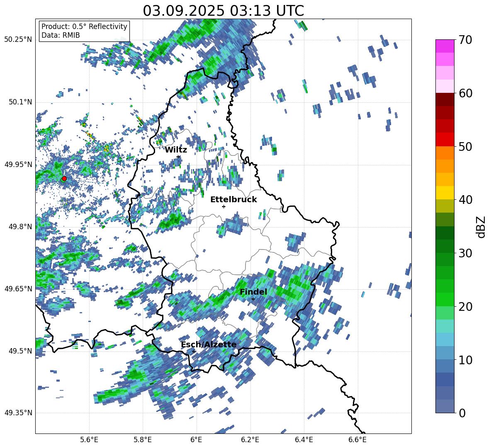
Task: Click the 20 tick on colorbar
Action: point(465,307)
